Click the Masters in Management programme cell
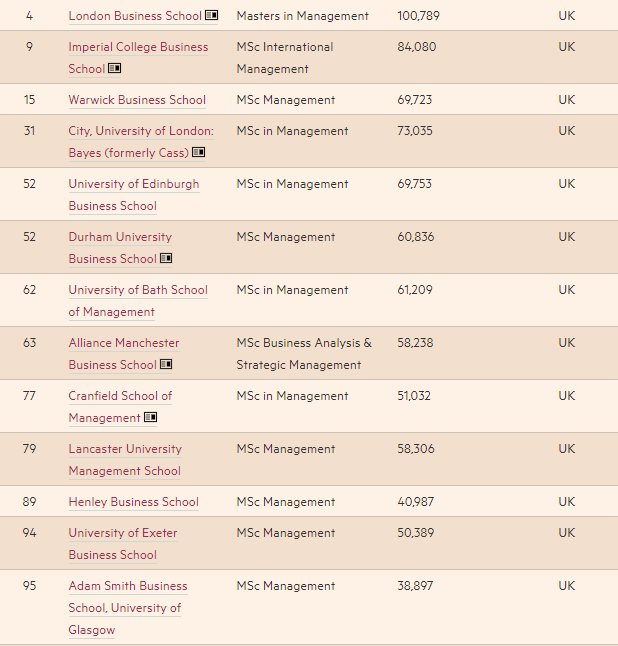 pos(302,16)
